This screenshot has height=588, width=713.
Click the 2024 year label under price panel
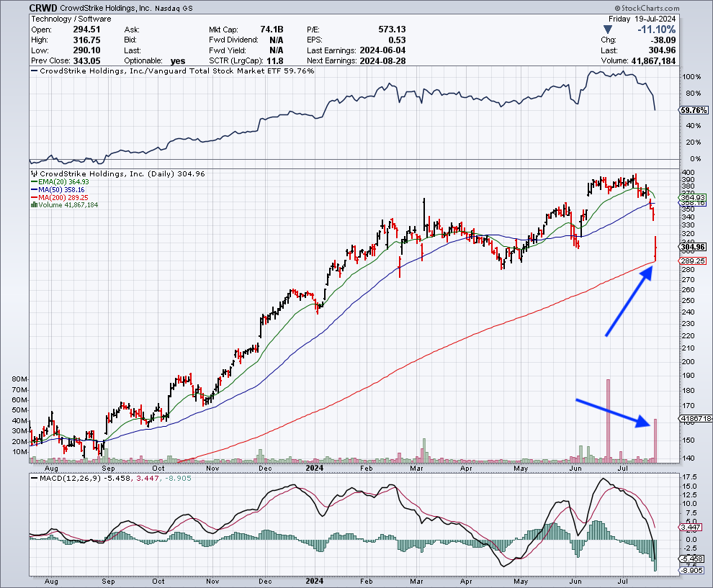tap(314, 468)
